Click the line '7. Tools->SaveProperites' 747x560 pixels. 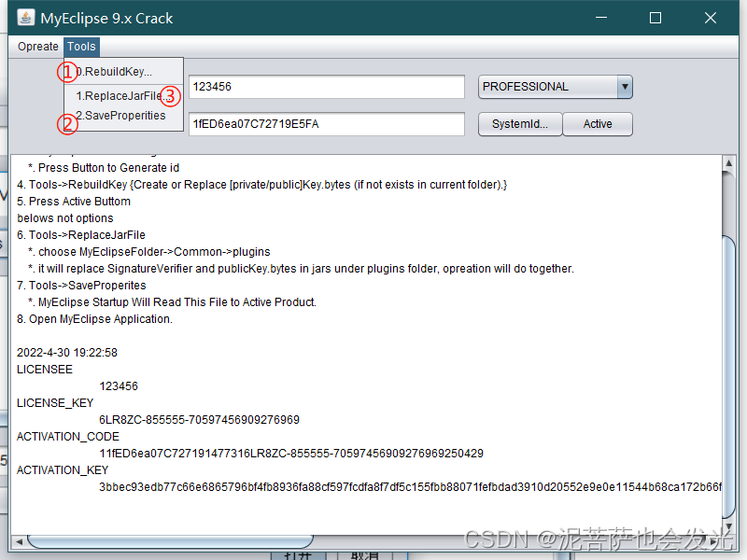pyautogui.click(x=81, y=286)
